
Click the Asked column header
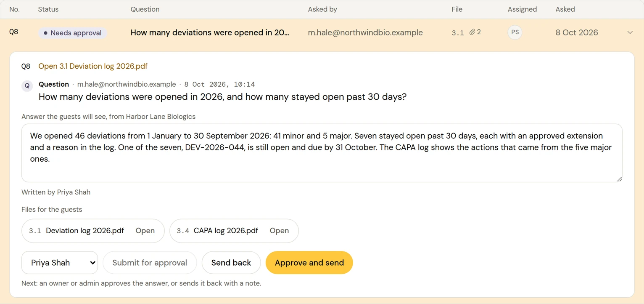(565, 9)
